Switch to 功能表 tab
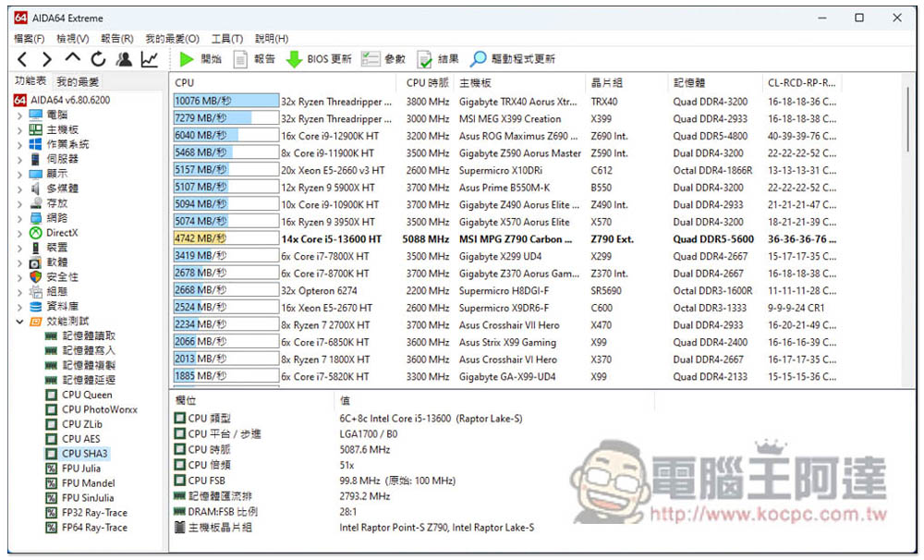 [x=30, y=80]
